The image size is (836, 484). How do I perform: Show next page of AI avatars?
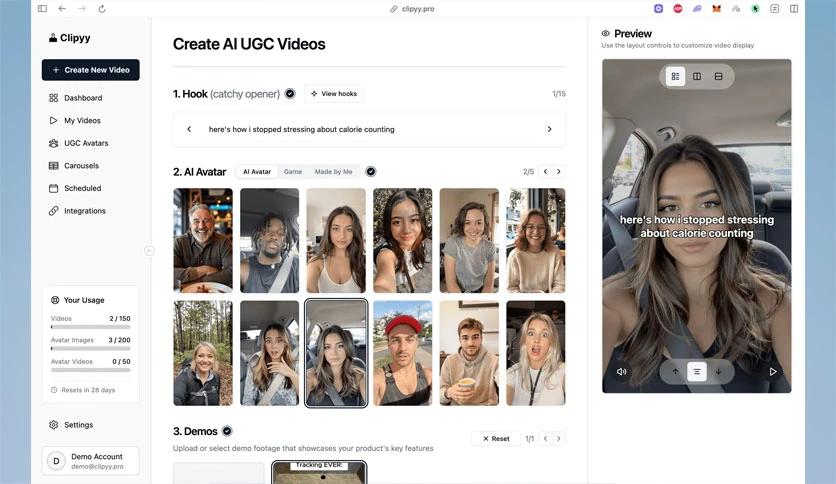[x=559, y=172]
